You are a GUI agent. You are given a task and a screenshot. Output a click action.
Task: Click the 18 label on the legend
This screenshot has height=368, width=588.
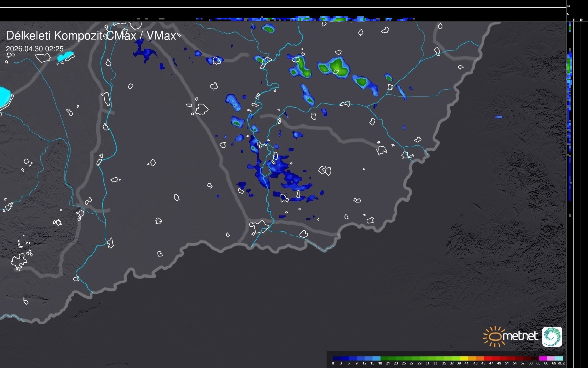click(380, 363)
